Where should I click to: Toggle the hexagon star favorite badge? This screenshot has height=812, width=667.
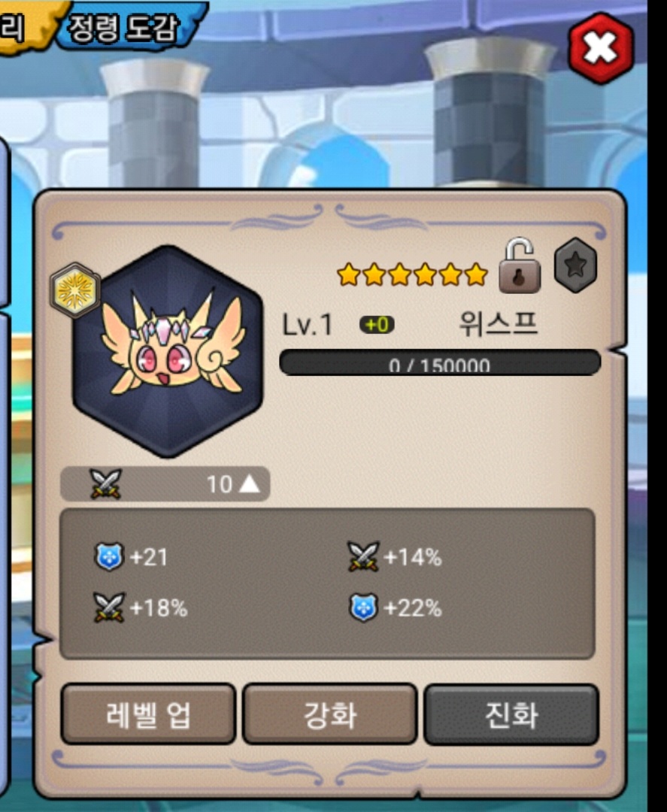pyautogui.click(x=575, y=265)
